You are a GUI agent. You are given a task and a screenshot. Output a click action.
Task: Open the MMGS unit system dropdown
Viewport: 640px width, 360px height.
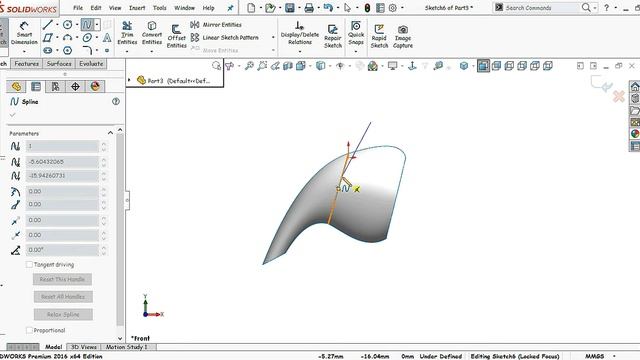[614, 356]
